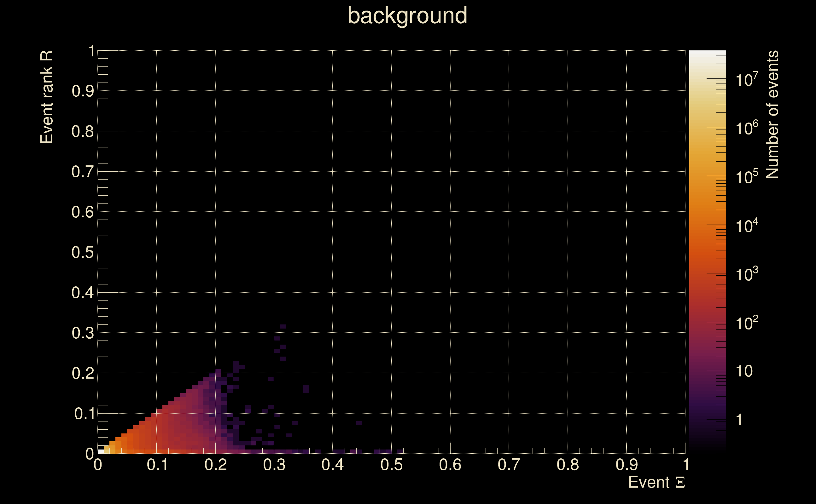Click the y-axis tick label 0.3
Viewport: 816px width, 504px height.
pyautogui.click(x=82, y=333)
